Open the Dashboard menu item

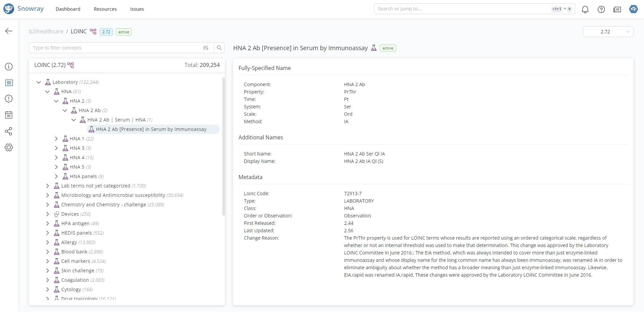(68, 9)
